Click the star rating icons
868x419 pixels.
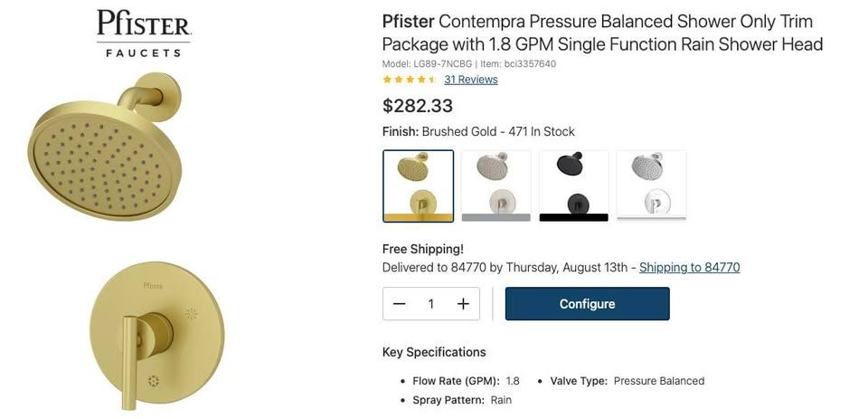[x=410, y=80]
